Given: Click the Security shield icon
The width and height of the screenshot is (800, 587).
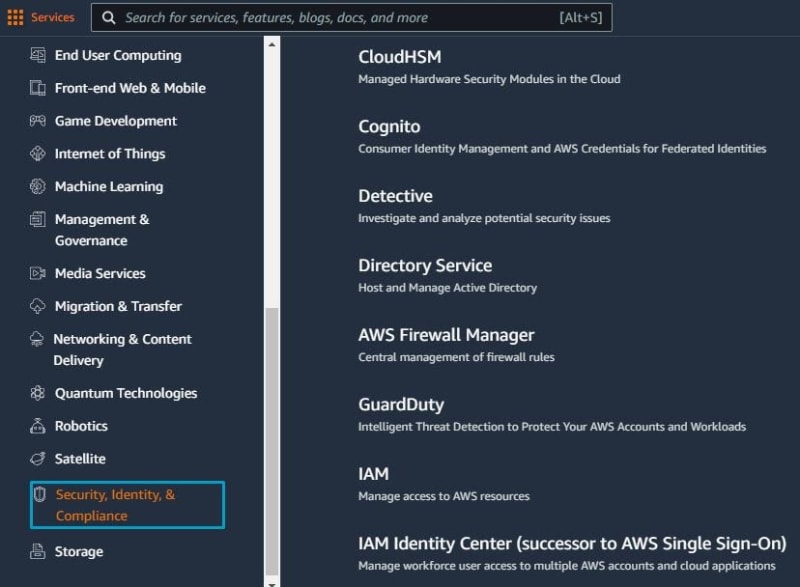Looking at the screenshot, I should (40, 494).
